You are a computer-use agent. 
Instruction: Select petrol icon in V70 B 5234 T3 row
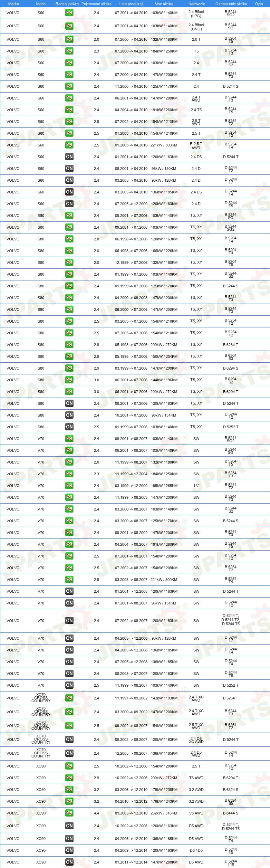69,474
